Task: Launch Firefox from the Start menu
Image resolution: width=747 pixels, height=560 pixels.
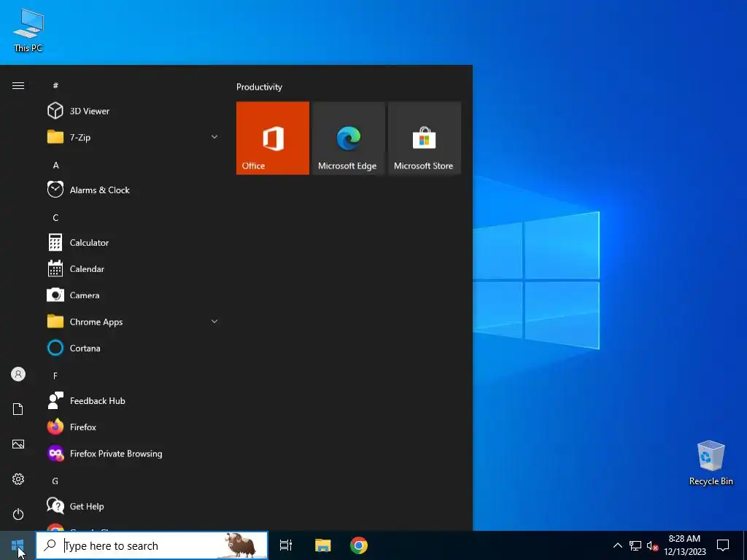Action: pos(133,427)
